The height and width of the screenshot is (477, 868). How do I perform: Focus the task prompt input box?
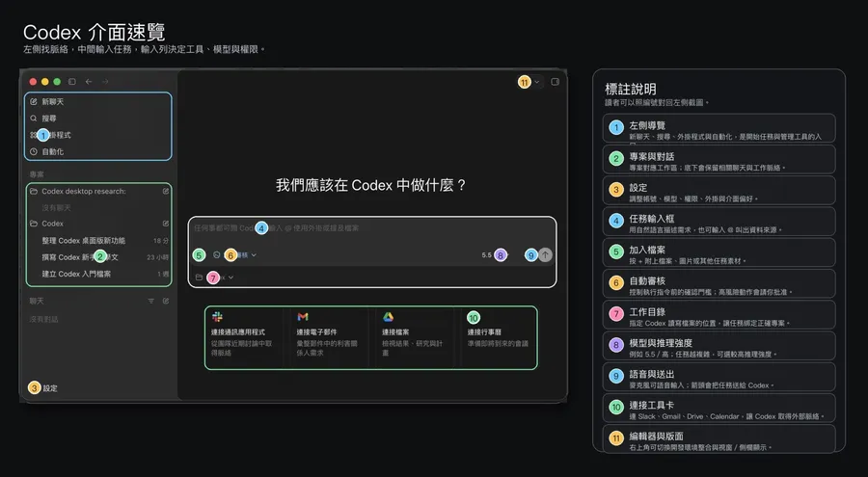tap(372, 228)
